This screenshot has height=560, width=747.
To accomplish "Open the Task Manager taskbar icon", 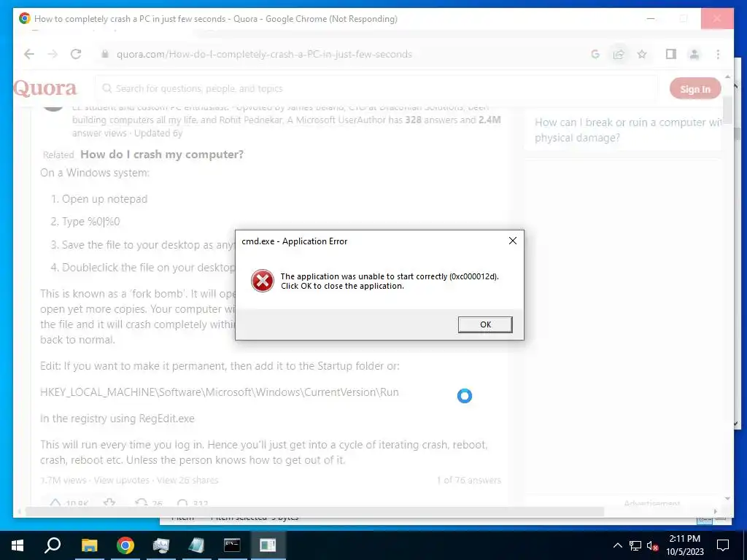I will 160,545.
